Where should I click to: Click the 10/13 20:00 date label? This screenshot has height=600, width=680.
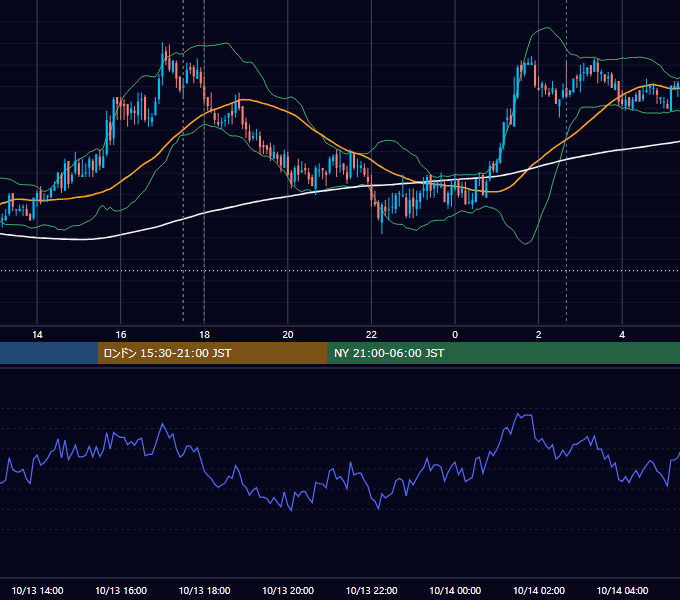point(288,590)
